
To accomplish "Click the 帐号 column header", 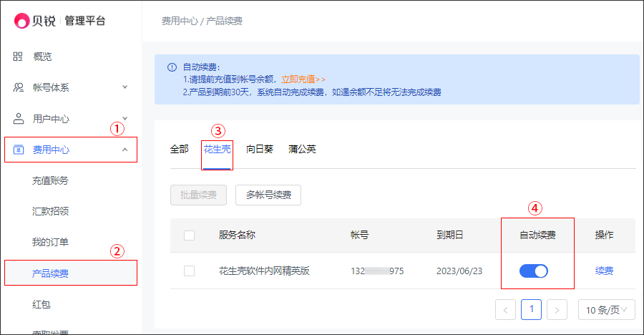I will [360, 235].
